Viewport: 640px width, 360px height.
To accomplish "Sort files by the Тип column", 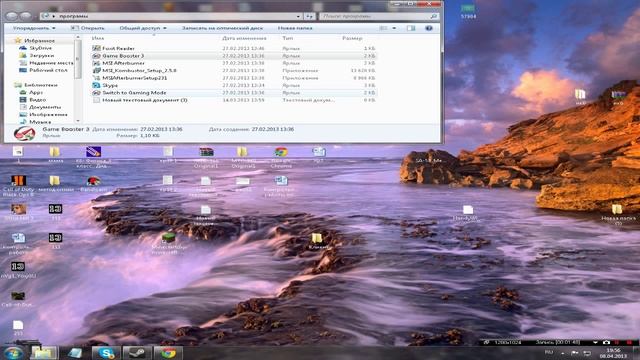I will (x=287, y=38).
